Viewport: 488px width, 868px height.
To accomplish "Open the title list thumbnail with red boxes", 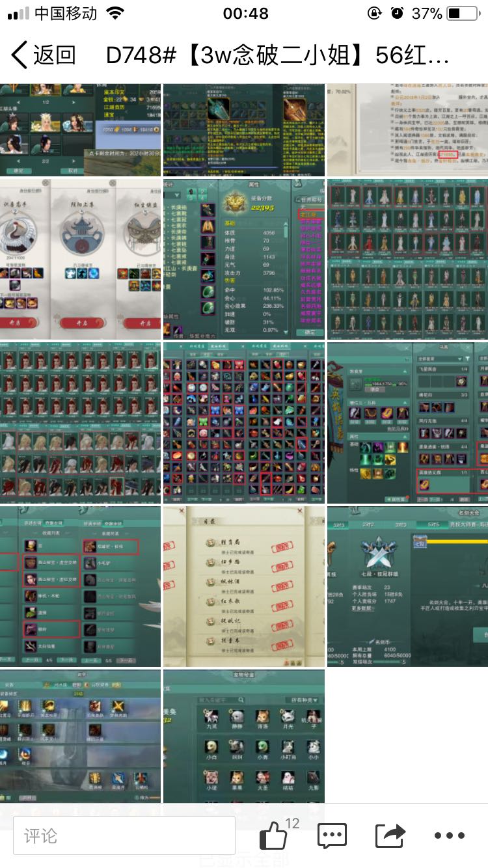I will click(80, 586).
